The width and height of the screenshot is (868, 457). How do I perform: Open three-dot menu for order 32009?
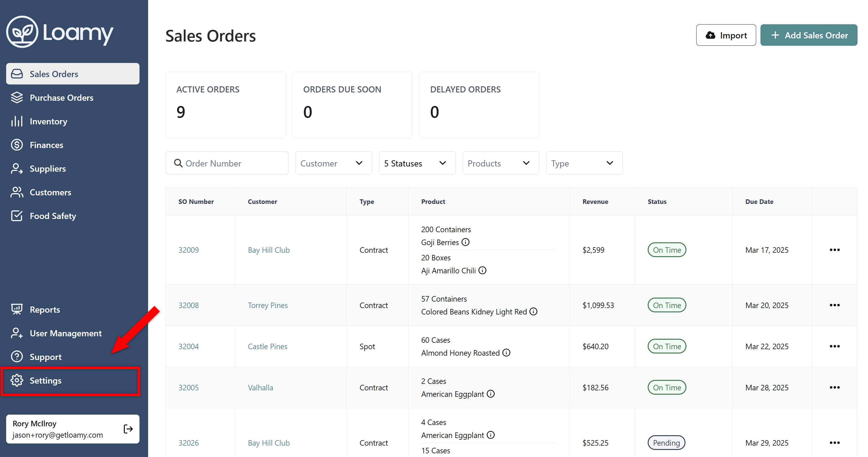pos(834,250)
